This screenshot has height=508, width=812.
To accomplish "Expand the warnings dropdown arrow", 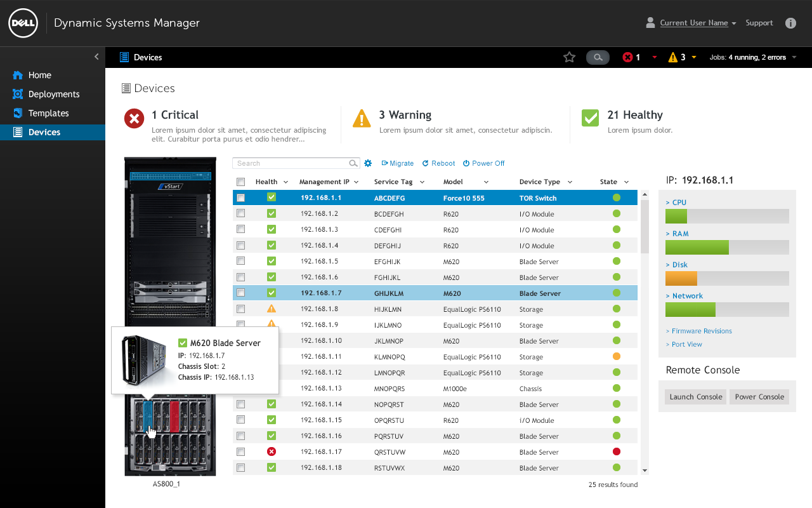I will 694,57.
